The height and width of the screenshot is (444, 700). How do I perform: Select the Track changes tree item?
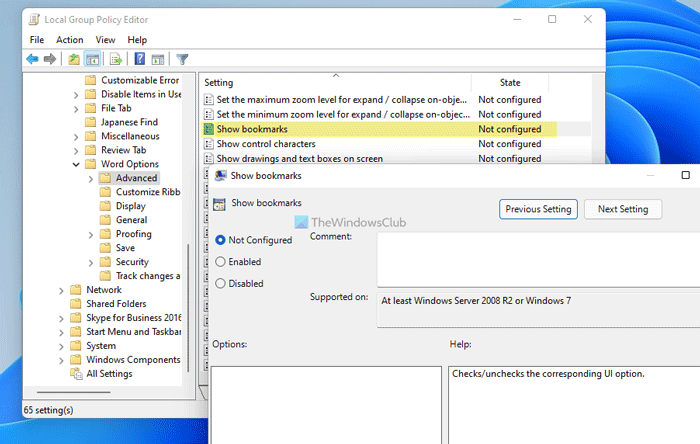148,276
